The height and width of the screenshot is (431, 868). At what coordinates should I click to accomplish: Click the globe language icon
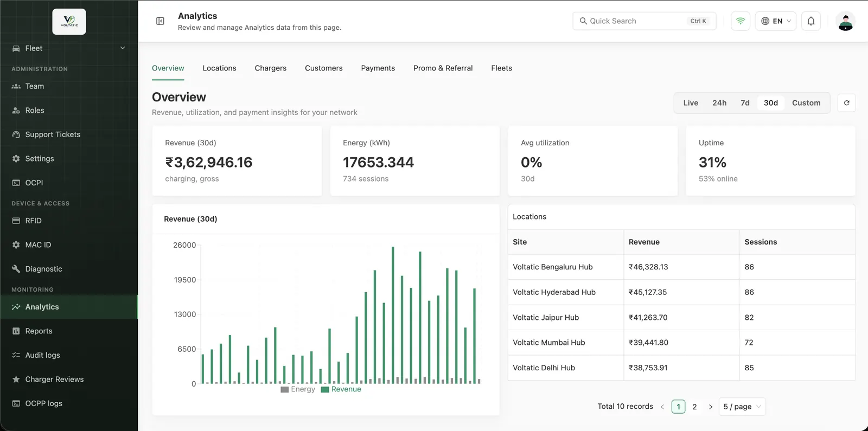click(x=765, y=21)
